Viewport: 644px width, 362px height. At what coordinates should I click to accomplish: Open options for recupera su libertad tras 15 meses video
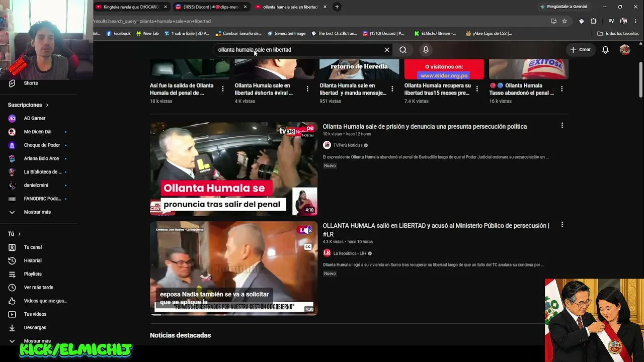pyautogui.click(x=477, y=89)
